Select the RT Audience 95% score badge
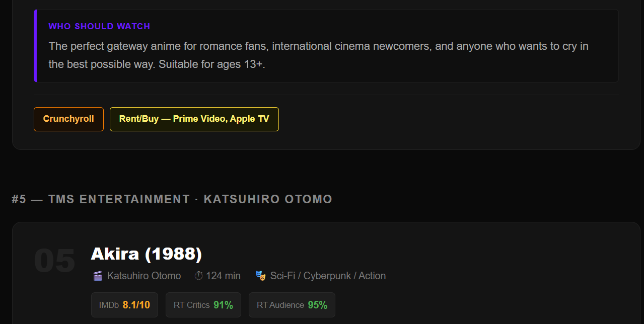The width and height of the screenshot is (644, 324). click(x=292, y=304)
